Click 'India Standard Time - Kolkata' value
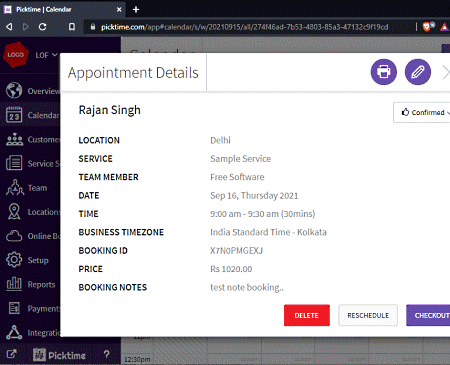 coord(268,232)
